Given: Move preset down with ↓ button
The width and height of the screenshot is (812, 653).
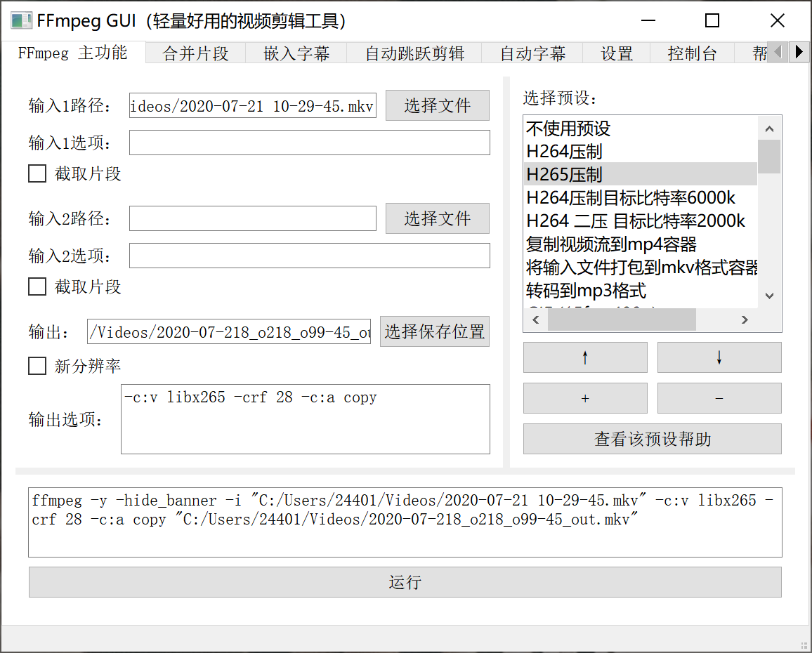Looking at the screenshot, I should [x=719, y=357].
